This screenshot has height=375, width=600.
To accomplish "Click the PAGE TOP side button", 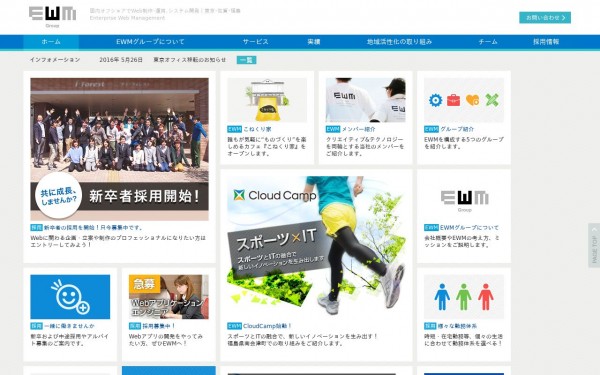I will coord(594,245).
